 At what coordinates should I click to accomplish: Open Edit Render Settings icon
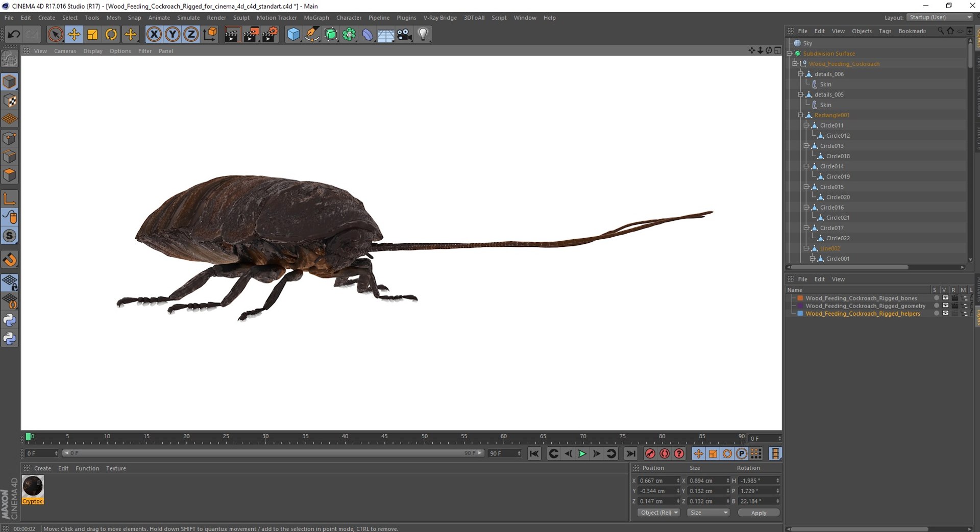point(270,34)
